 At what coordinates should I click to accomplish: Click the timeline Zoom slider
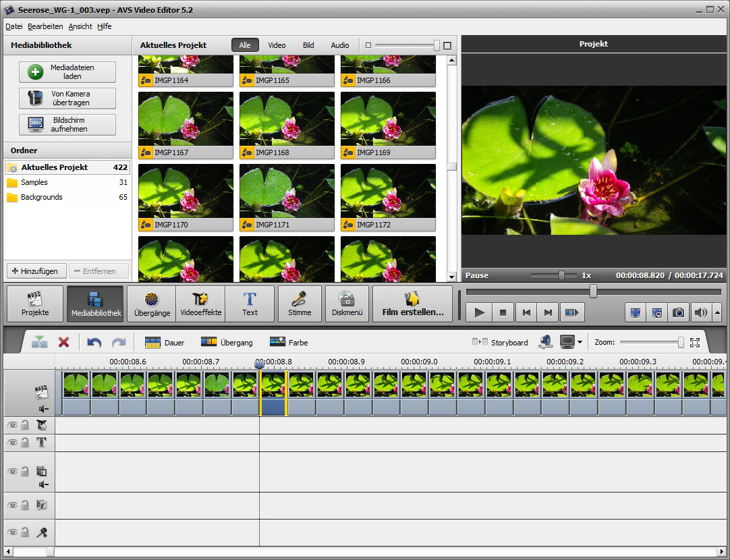(651, 343)
